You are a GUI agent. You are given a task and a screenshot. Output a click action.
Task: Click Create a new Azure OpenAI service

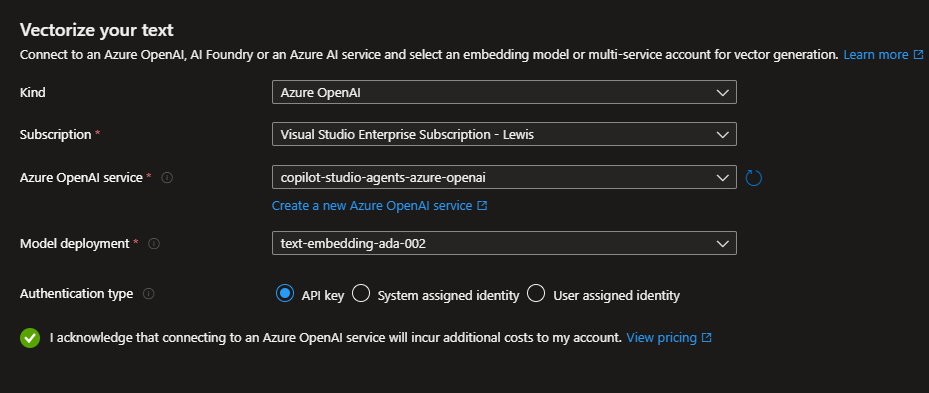point(379,206)
